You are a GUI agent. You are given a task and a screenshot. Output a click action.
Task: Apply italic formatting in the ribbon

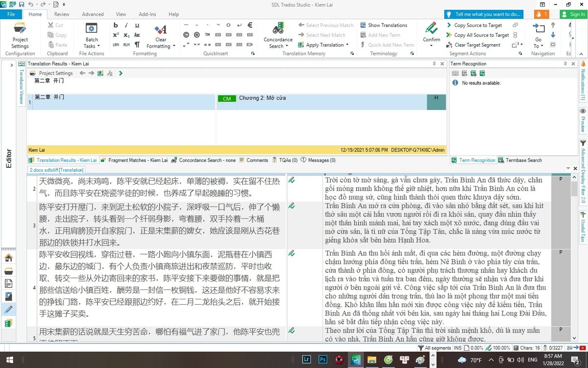click(x=126, y=25)
